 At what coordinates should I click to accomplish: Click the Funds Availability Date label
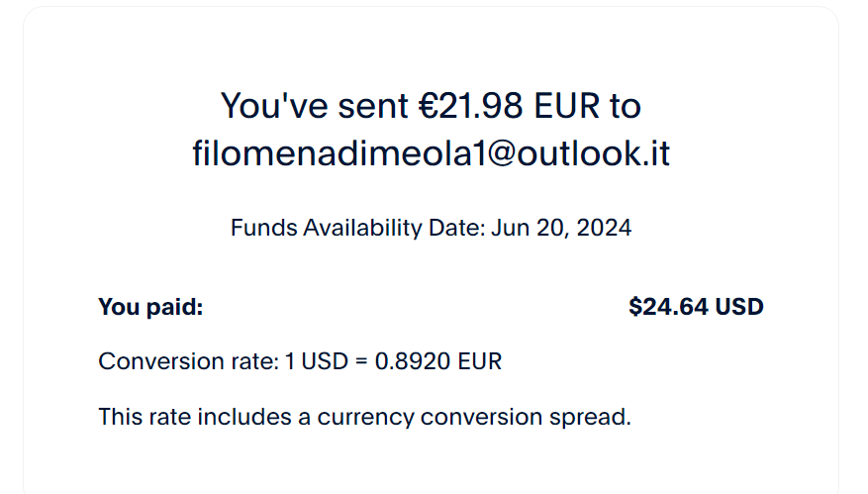[357, 228]
